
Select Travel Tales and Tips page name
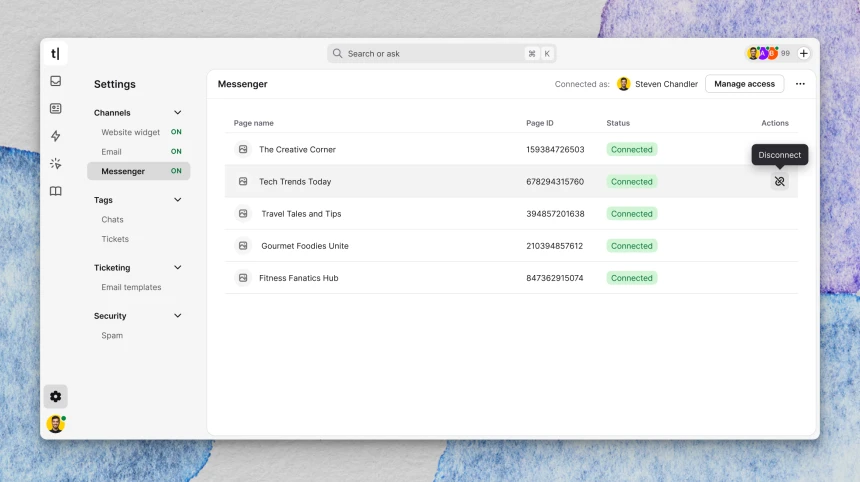[x=301, y=214]
